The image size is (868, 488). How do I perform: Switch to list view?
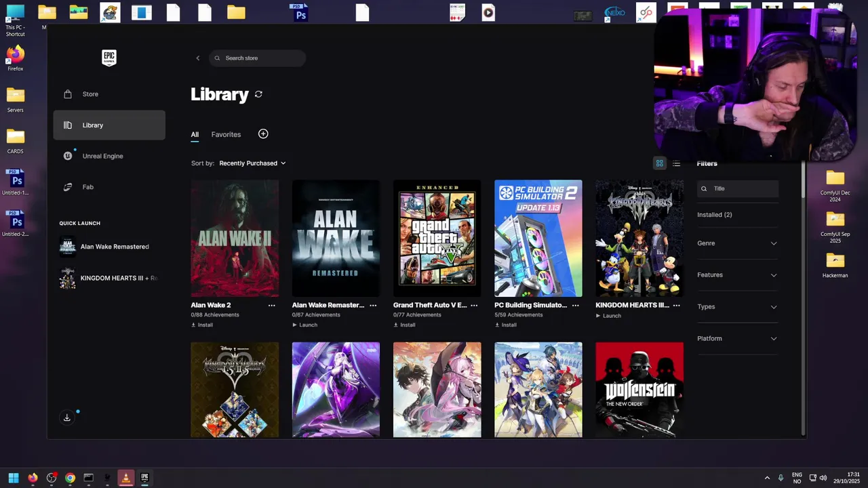click(676, 163)
